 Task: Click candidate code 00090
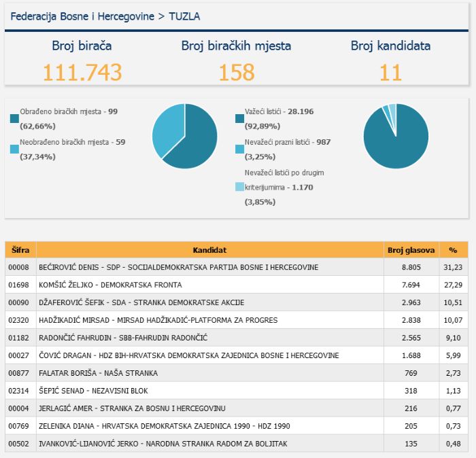[18, 302]
